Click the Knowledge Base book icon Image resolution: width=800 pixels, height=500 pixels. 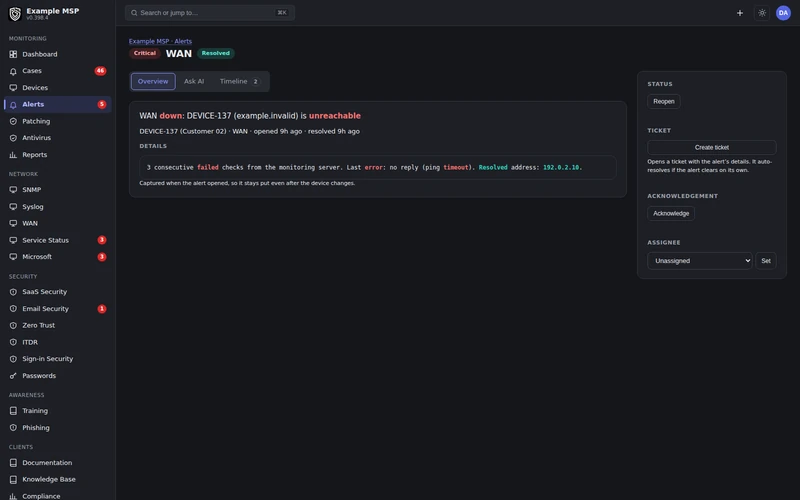[x=13, y=480]
